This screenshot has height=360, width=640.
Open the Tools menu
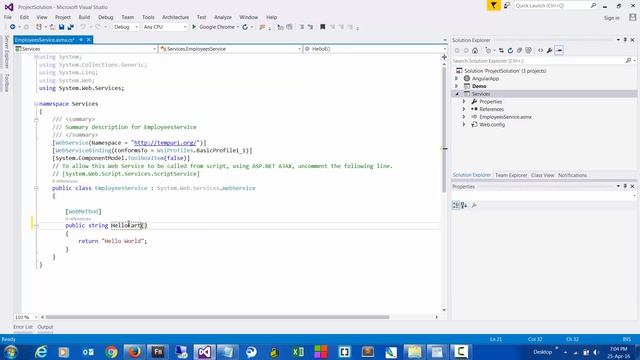(148, 17)
